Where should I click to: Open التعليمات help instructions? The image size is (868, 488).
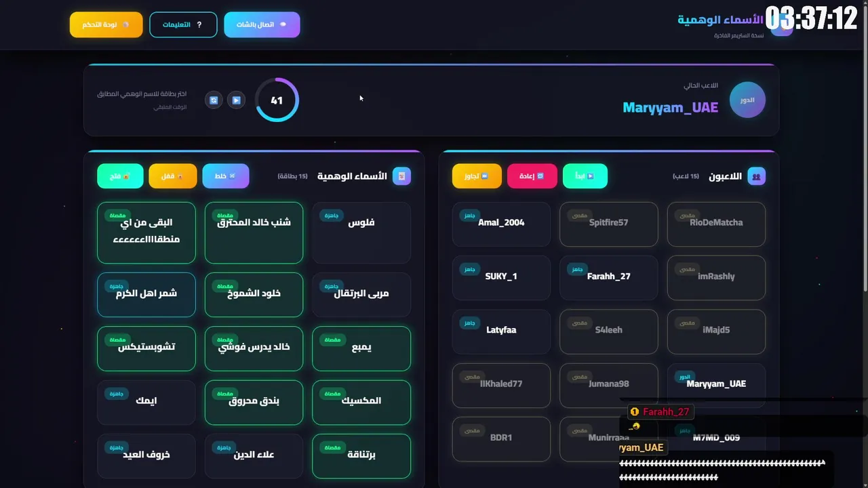click(183, 24)
